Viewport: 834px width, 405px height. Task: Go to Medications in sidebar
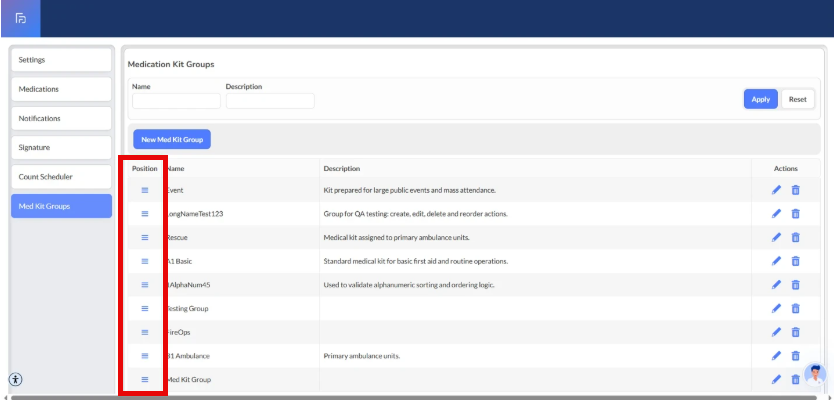[x=60, y=89]
